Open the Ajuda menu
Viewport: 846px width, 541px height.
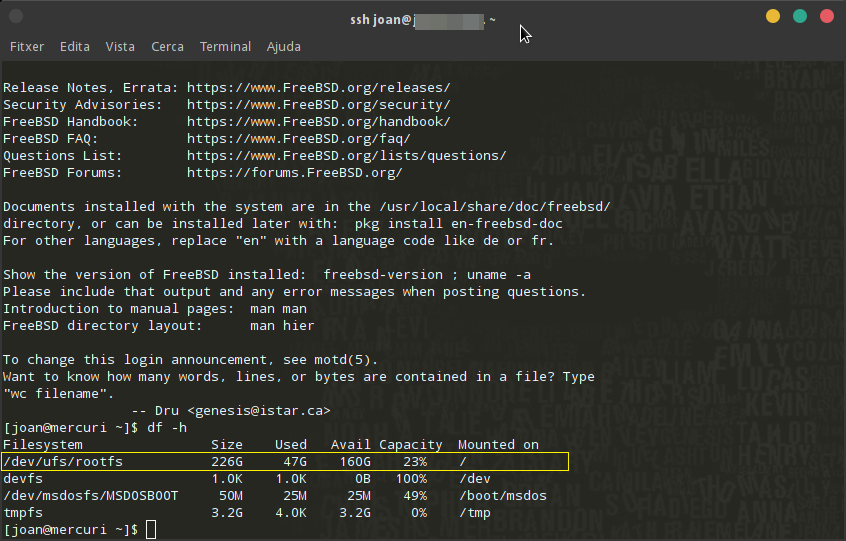pyautogui.click(x=283, y=47)
